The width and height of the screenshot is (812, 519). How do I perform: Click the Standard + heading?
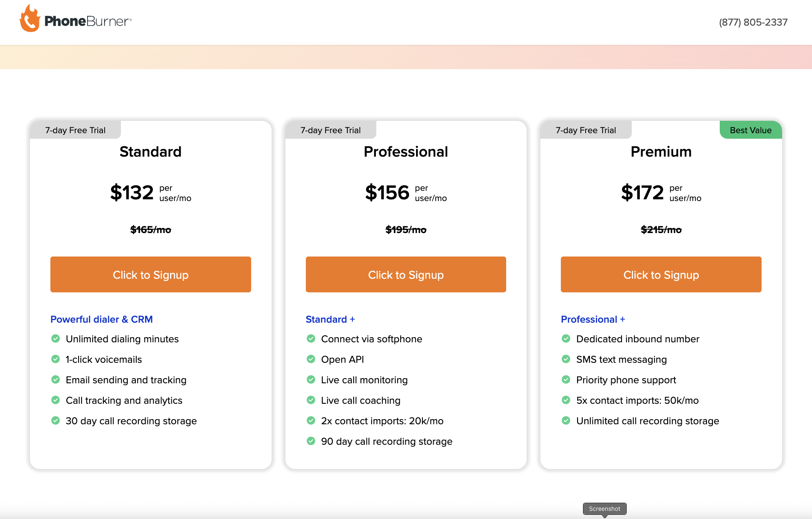point(330,319)
